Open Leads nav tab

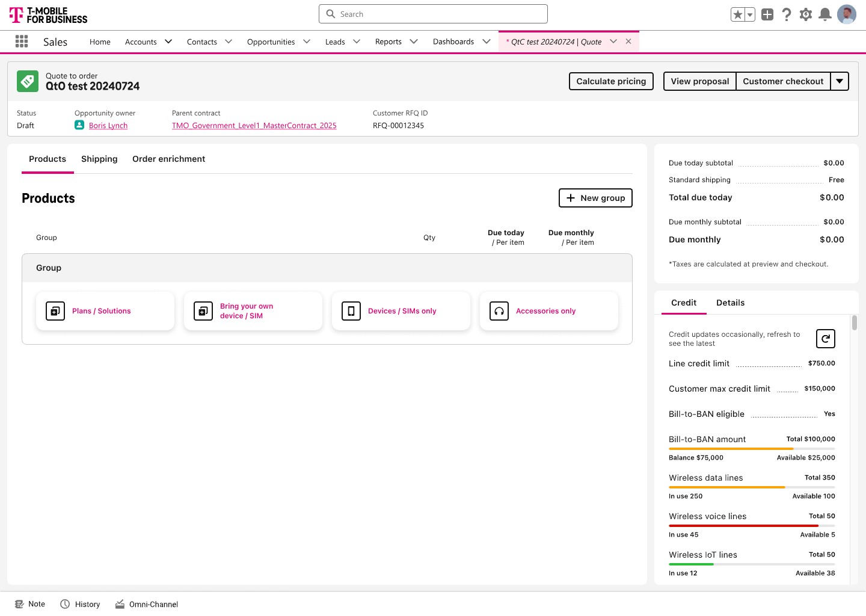tap(335, 42)
